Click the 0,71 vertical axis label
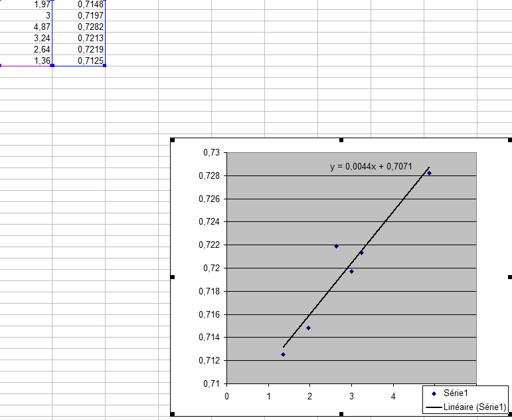 point(212,383)
